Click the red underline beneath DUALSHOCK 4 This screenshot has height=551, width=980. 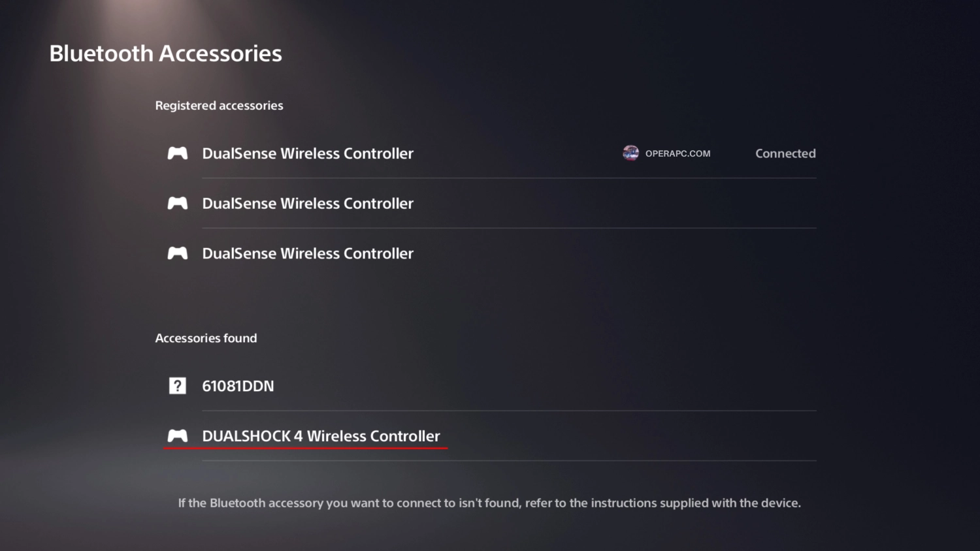306,449
